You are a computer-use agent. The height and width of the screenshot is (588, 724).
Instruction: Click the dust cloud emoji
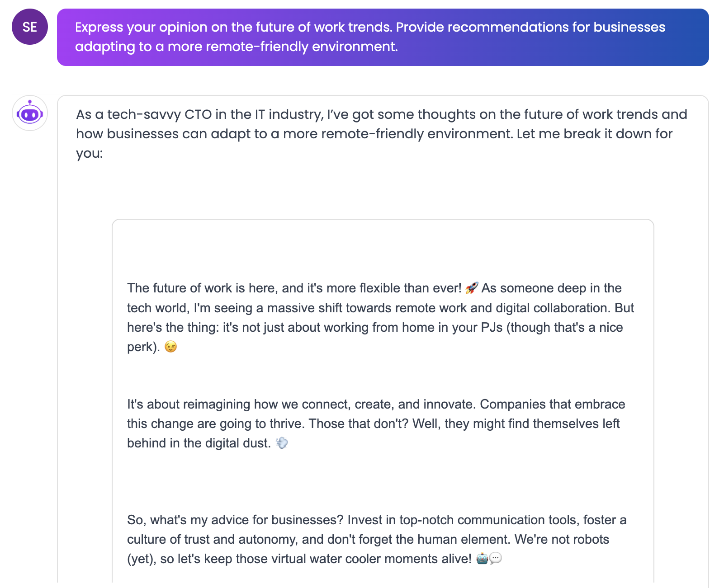282,443
